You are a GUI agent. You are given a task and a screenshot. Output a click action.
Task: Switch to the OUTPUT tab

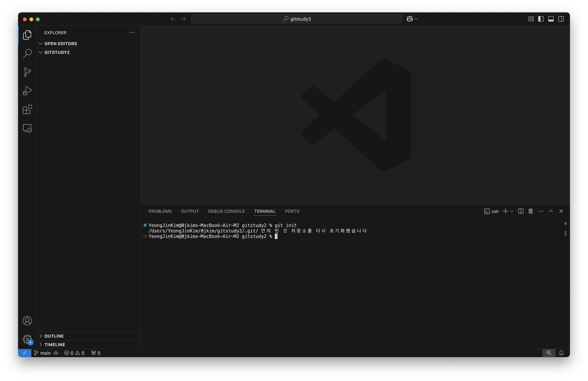coord(190,211)
